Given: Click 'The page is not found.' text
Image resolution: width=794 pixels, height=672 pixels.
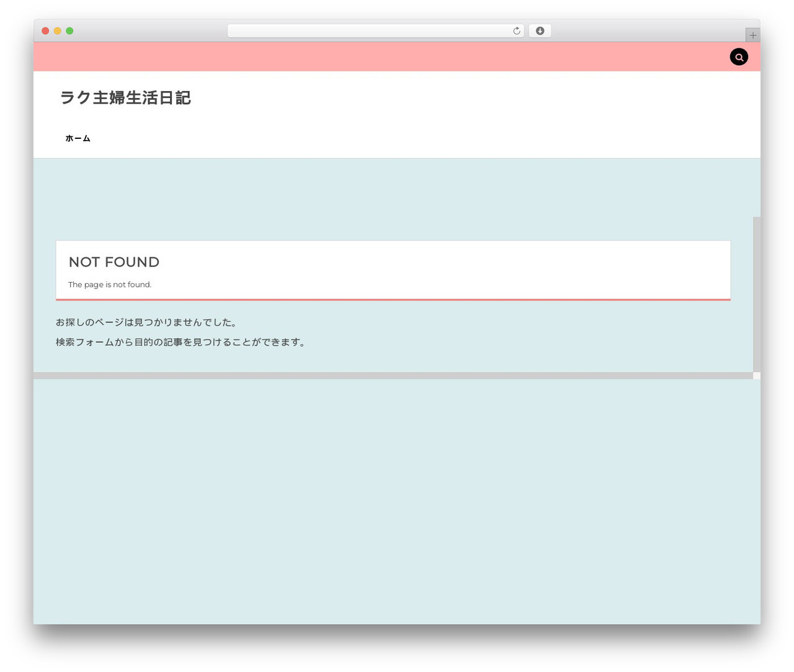Looking at the screenshot, I should [x=110, y=285].
